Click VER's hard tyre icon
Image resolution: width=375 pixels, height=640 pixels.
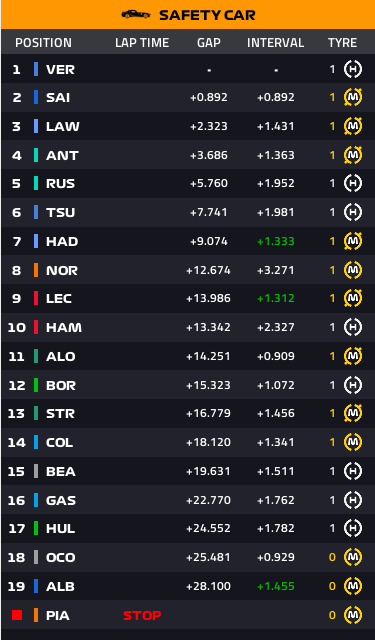(353, 69)
